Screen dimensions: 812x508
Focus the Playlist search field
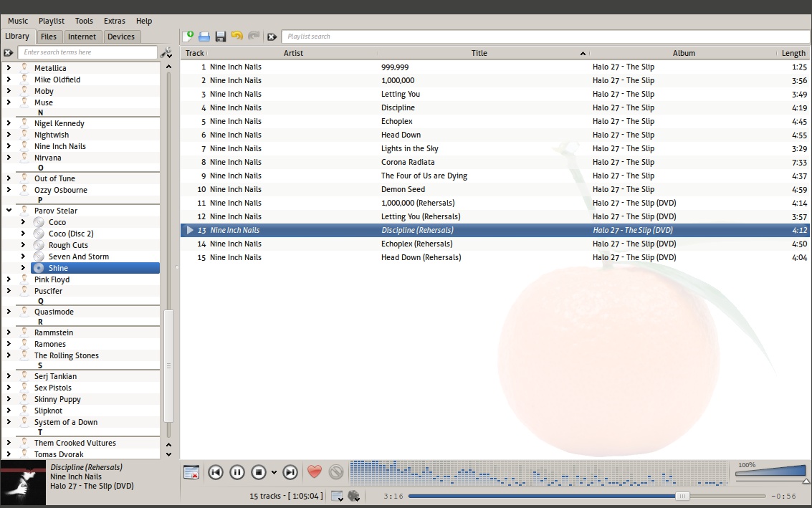[545, 37]
